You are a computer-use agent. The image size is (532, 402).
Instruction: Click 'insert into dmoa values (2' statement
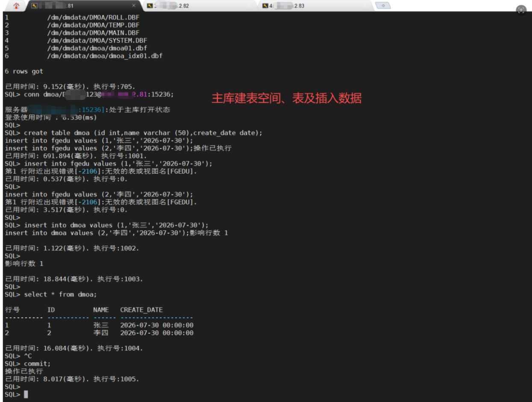[x=97, y=233]
